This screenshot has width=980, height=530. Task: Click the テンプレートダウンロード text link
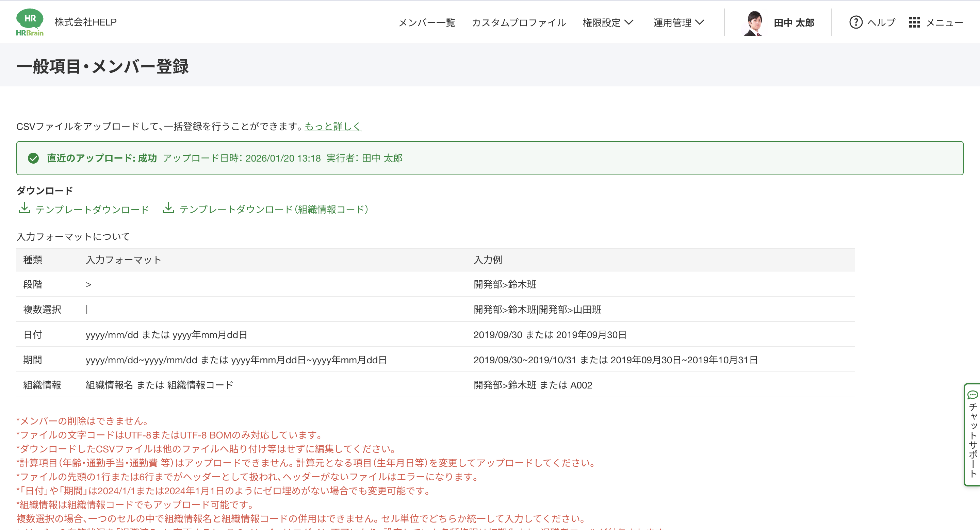(x=92, y=210)
